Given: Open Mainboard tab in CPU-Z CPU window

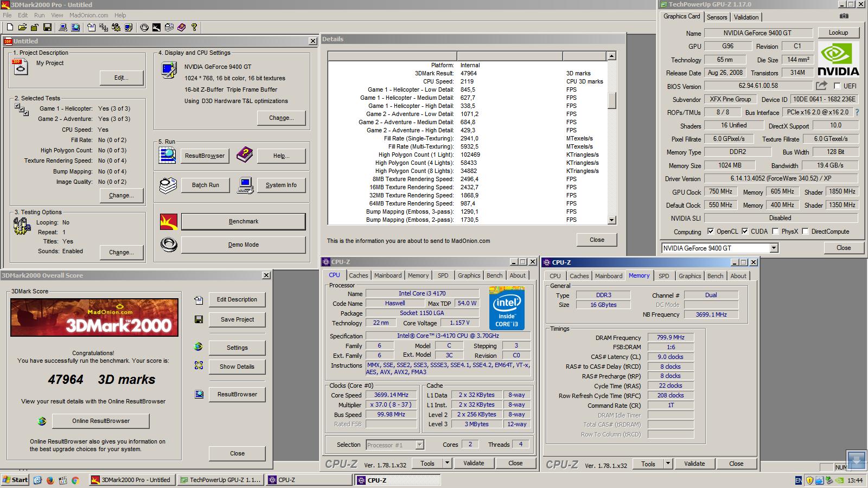Looking at the screenshot, I should [x=388, y=275].
